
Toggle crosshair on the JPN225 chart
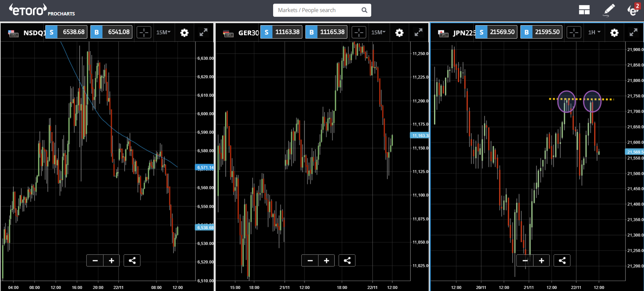(x=574, y=33)
